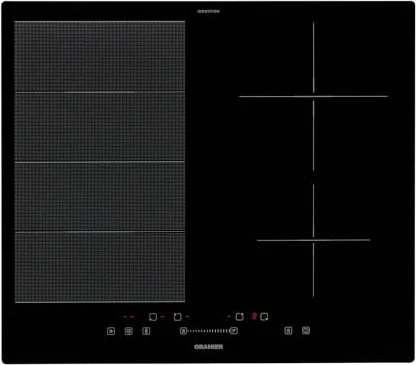Select the front-left cooking zone icon
The image size is (416, 365).
[153, 317]
